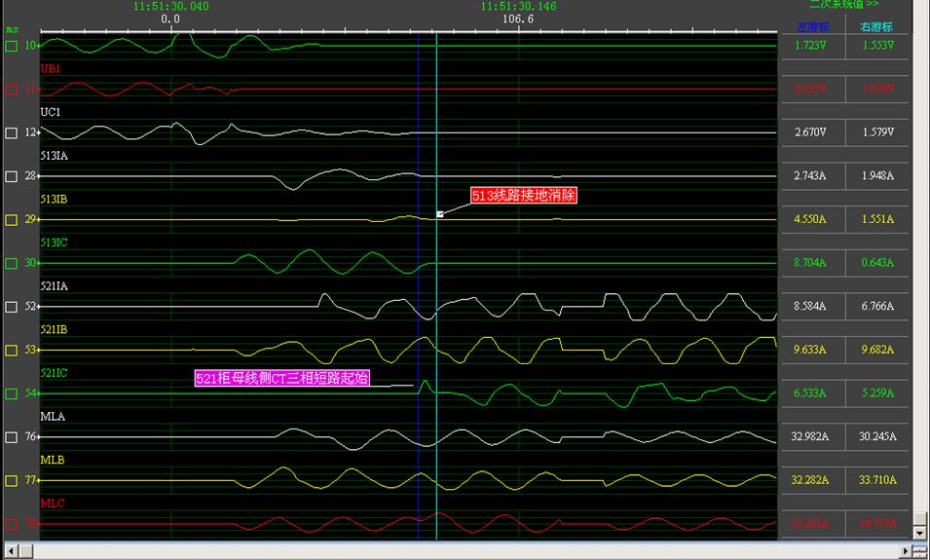Select the 521柜母线侧CT三相短路起始 annotation label
Viewport: 930px width, 560px height.
[x=282, y=379]
